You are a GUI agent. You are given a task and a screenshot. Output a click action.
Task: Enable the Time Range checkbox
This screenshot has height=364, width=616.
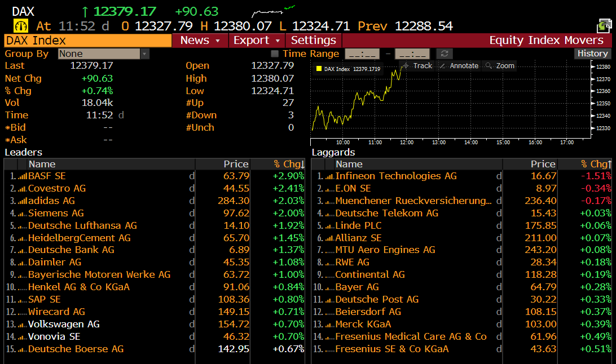pyautogui.click(x=275, y=54)
